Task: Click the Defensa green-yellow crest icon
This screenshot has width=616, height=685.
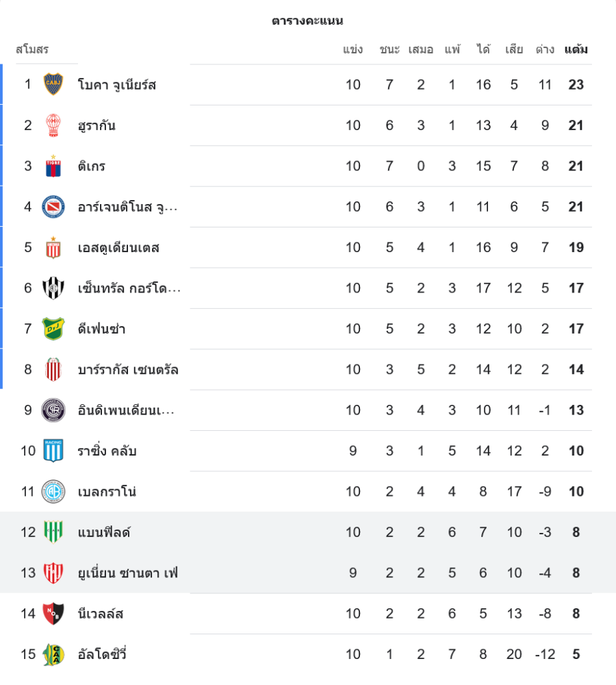Action: click(53, 329)
